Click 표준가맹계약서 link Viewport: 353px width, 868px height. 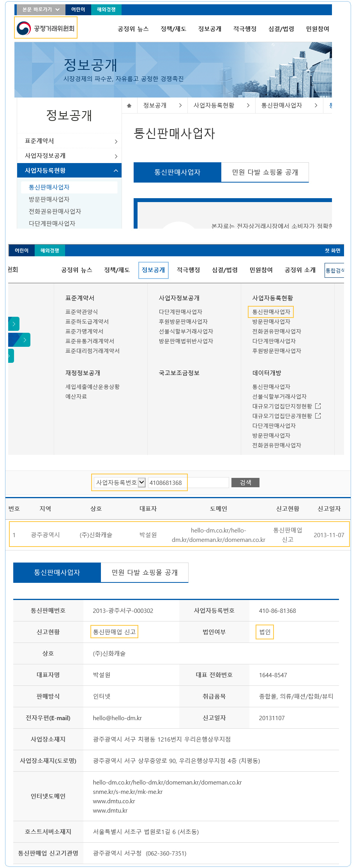click(x=84, y=331)
